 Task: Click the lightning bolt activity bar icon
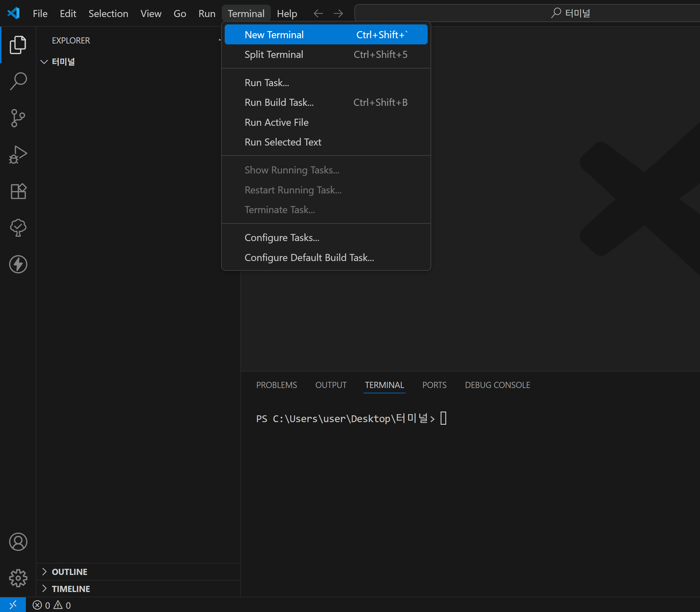[x=18, y=264]
